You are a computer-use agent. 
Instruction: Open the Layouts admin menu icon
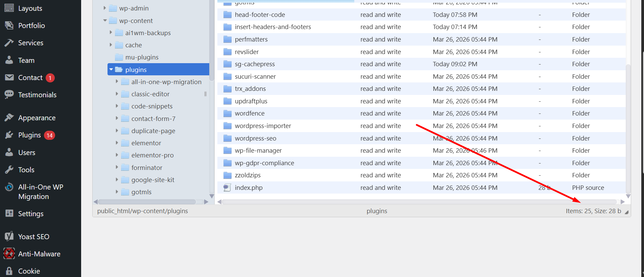pos(9,8)
